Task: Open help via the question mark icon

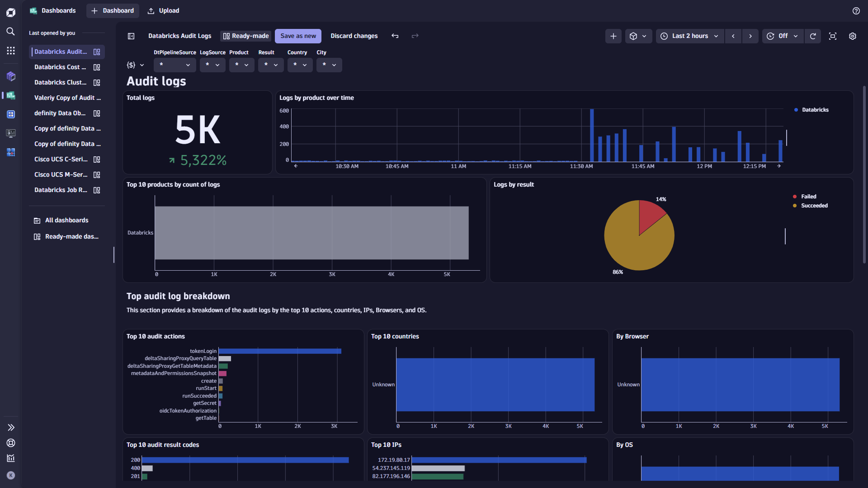Action: click(x=856, y=10)
